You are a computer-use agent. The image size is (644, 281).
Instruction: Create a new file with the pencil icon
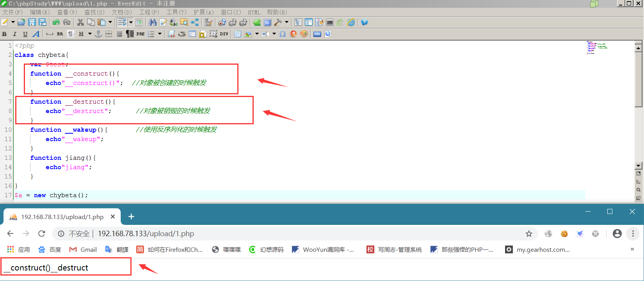(5, 22)
